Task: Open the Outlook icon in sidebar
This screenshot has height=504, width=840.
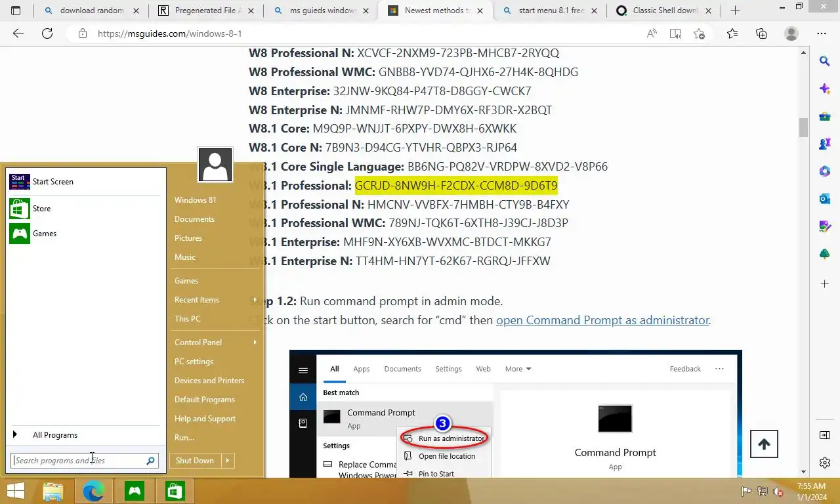Action: (x=825, y=199)
